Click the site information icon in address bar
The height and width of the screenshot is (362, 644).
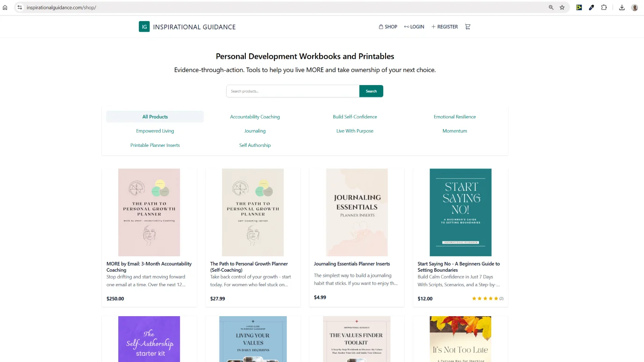tap(20, 7)
